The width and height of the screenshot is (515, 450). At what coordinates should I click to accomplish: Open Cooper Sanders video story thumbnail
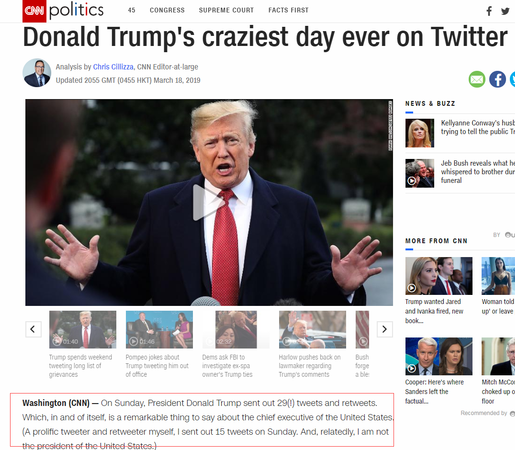click(439, 356)
